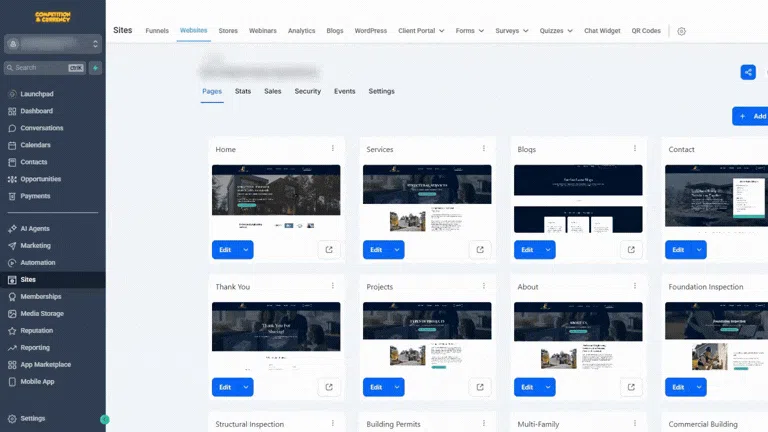Screen dimensions: 768x432
Task: Open the About page three-dot menu
Action: pyautogui.click(x=635, y=286)
